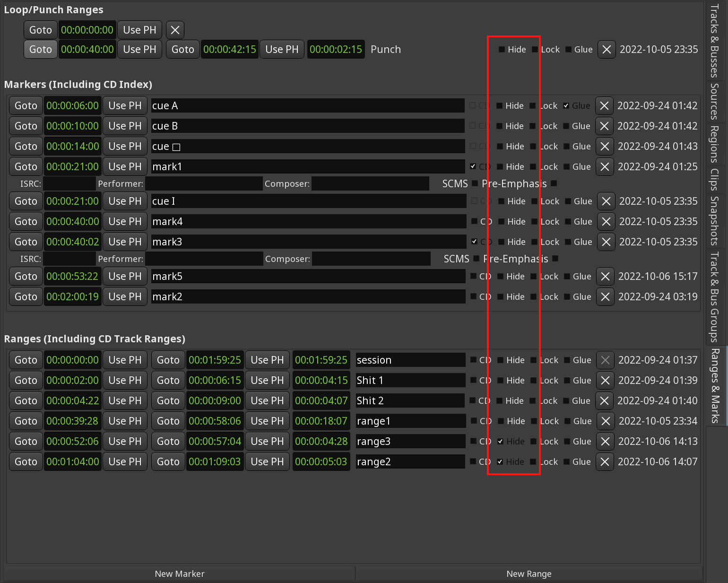The height and width of the screenshot is (583, 728).
Task: Go to the cue A marker position
Action: coord(26,105)
